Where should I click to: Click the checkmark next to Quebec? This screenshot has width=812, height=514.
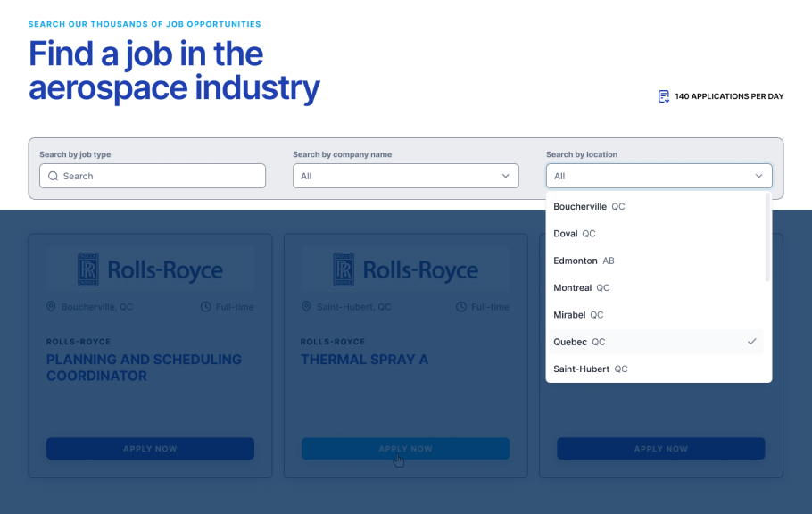[752, 342]
